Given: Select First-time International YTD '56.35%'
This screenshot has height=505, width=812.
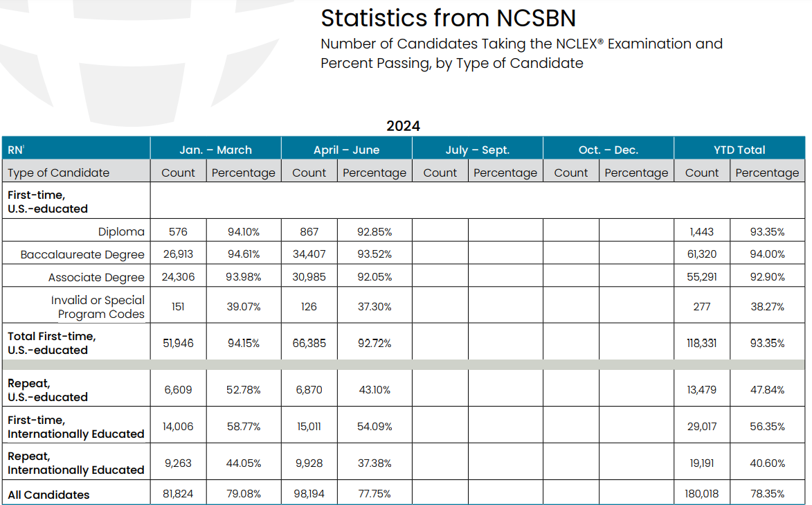Looking at the screenshot, I should pos(768,427).
